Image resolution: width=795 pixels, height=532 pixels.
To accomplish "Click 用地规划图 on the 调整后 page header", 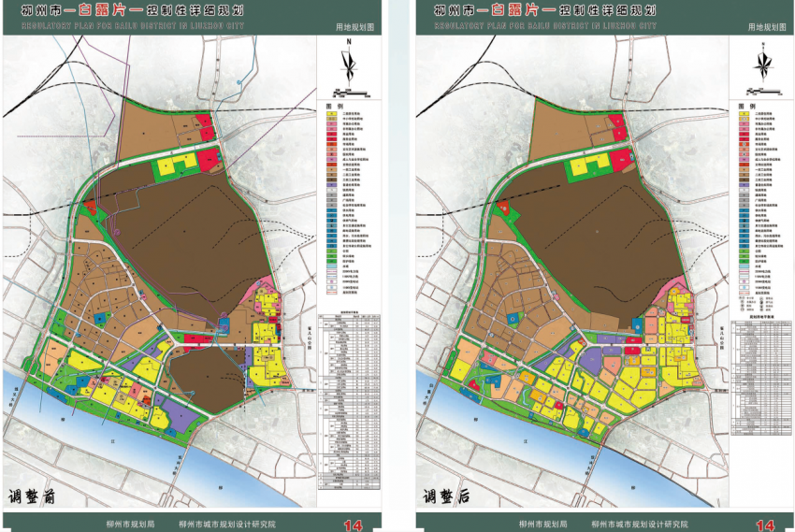I will coord(767,27).
